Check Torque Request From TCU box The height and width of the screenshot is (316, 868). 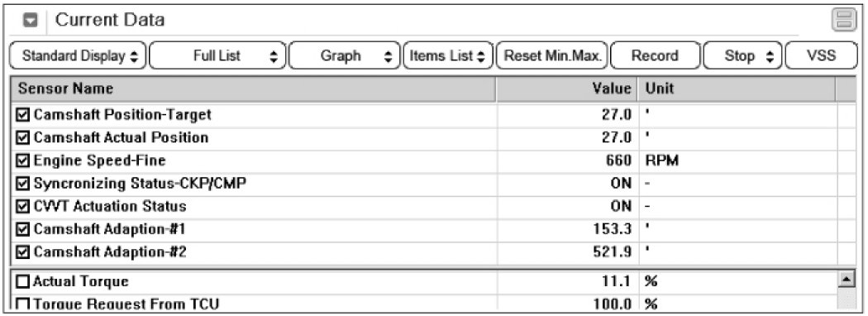click(22, 304)
